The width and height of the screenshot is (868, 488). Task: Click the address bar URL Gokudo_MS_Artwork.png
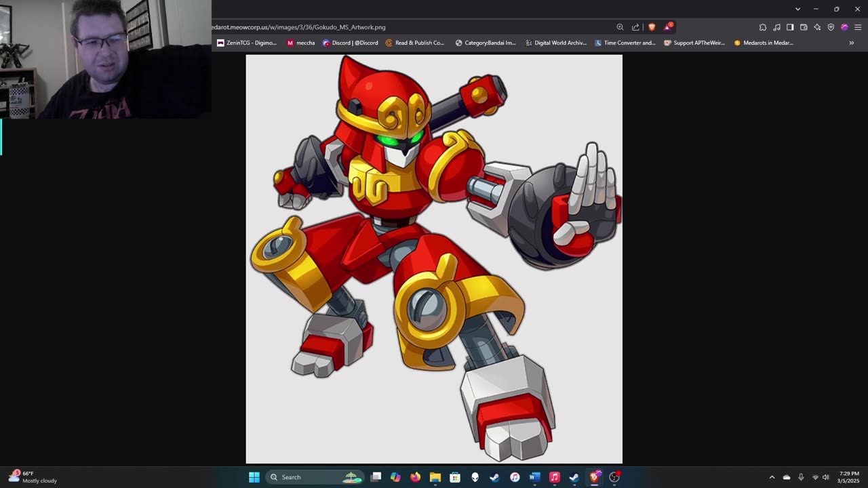pyautogui.click(x=298, y=27)
